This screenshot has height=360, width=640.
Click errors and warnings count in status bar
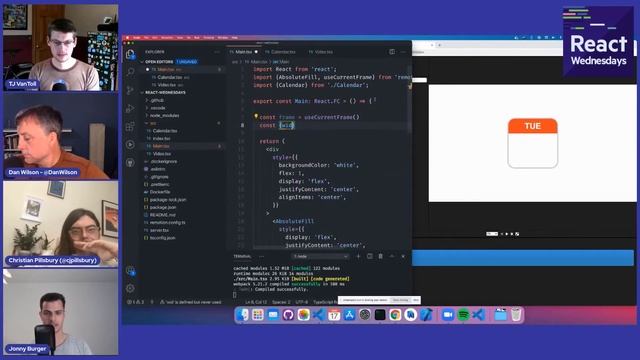click(136, 302)
